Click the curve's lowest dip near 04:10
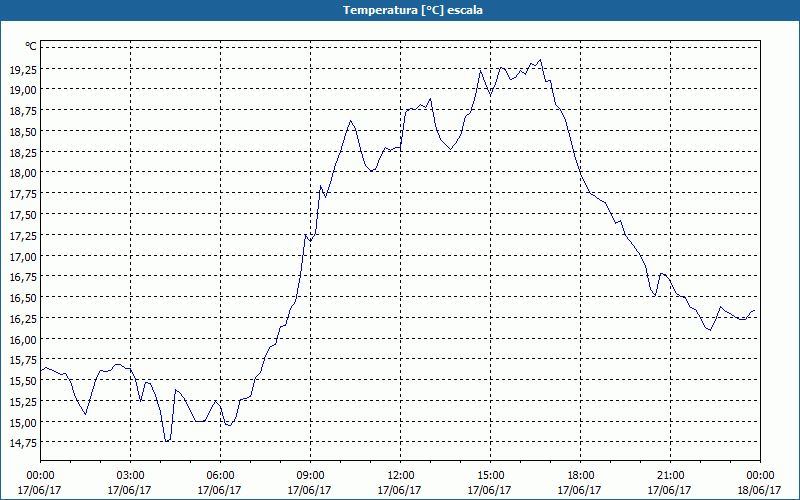 pos(167,441)
